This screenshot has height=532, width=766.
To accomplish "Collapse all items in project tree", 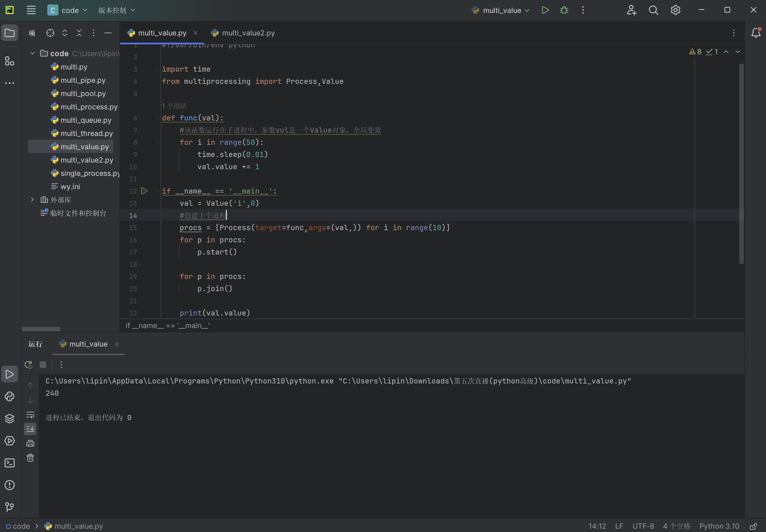I will coord(79,33).
